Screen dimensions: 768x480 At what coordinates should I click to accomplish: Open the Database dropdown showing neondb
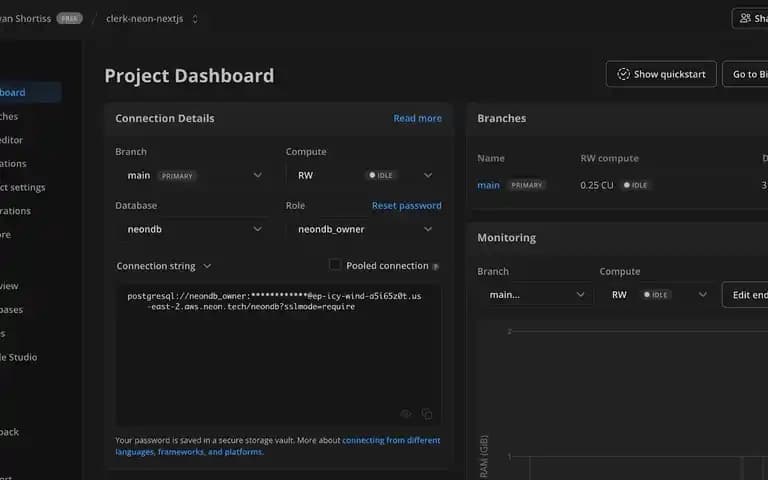[x=193, y=229]
